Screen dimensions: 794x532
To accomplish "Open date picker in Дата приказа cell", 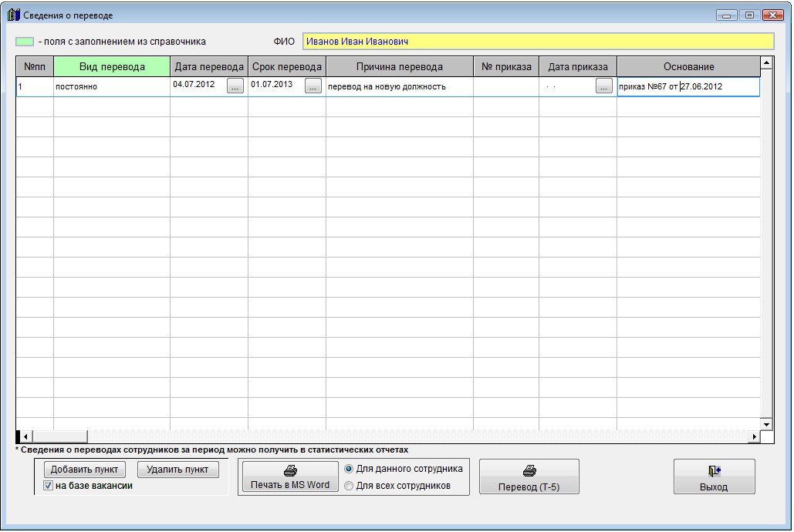I will [x=603, y=86].
